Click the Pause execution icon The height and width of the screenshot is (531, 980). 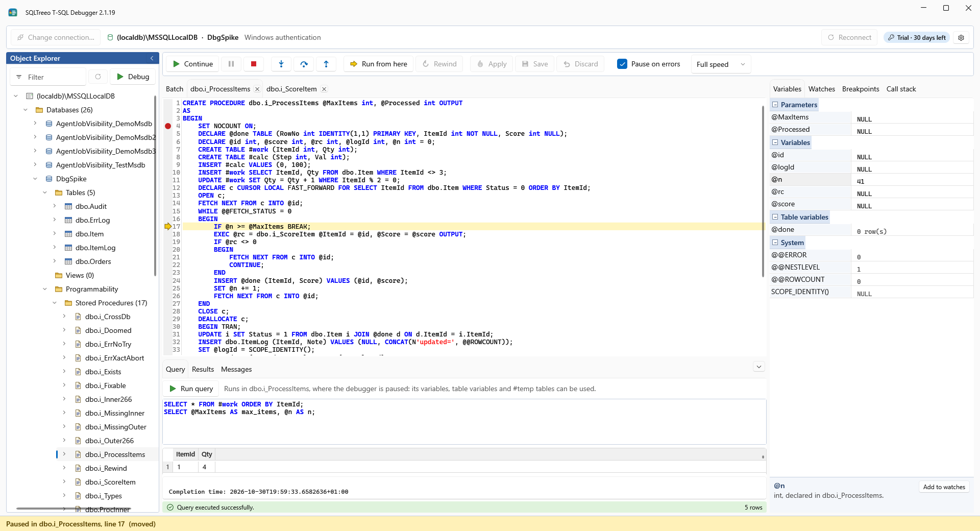(231, 64)
